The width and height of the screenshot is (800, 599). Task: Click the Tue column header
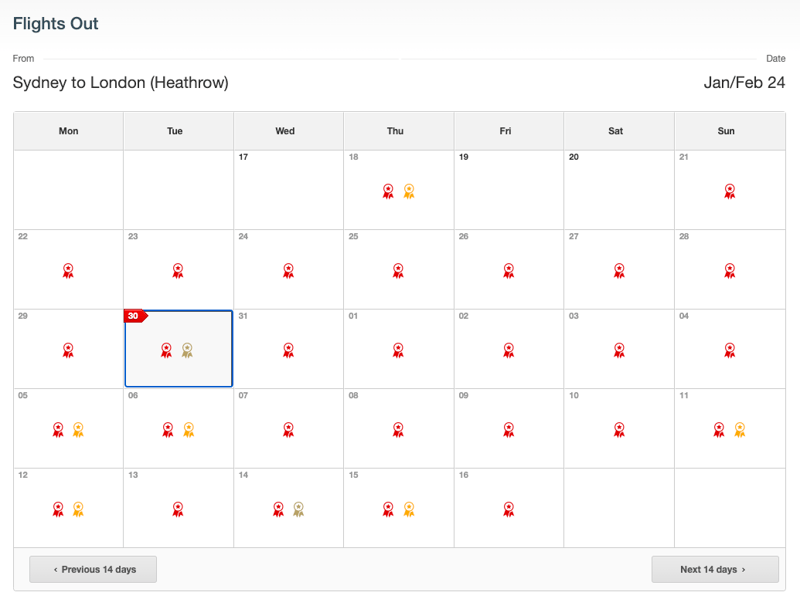click(179, 131)
